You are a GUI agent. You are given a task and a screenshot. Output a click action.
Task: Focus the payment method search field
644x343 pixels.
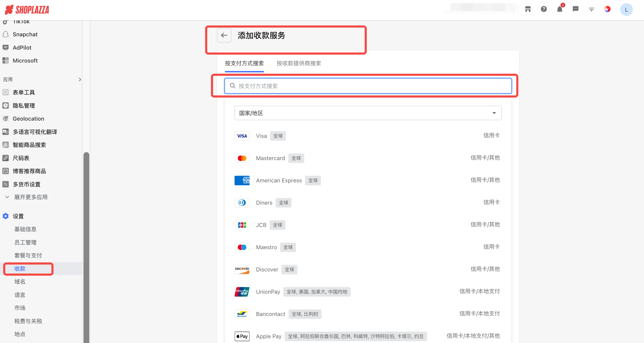[x=368, y=86]
